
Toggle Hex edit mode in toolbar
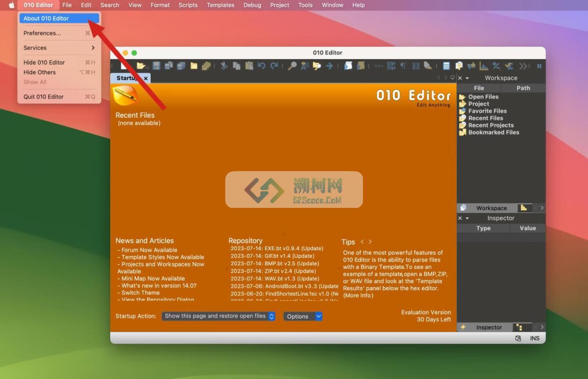pos(379,66)
